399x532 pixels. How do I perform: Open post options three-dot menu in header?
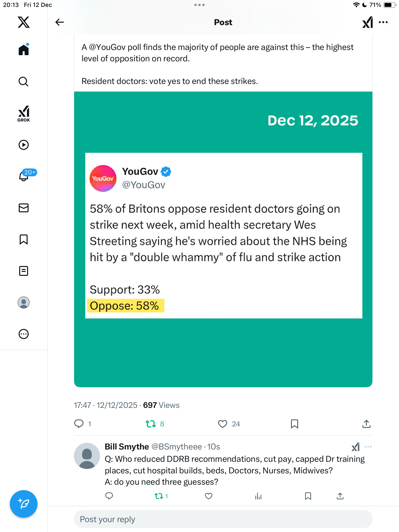coord(383,22)
